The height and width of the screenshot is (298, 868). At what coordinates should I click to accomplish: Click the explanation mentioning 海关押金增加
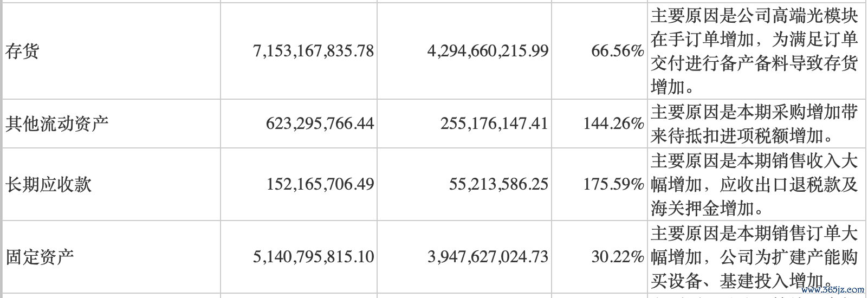coord(754,184)
